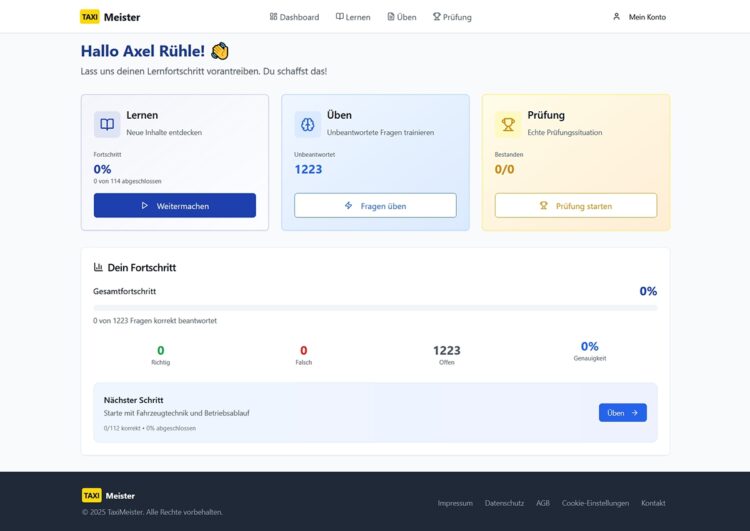This screenshot has height=531, width=750.
Task: Open the Prüfung navigation tab
Action: point(451,17)
